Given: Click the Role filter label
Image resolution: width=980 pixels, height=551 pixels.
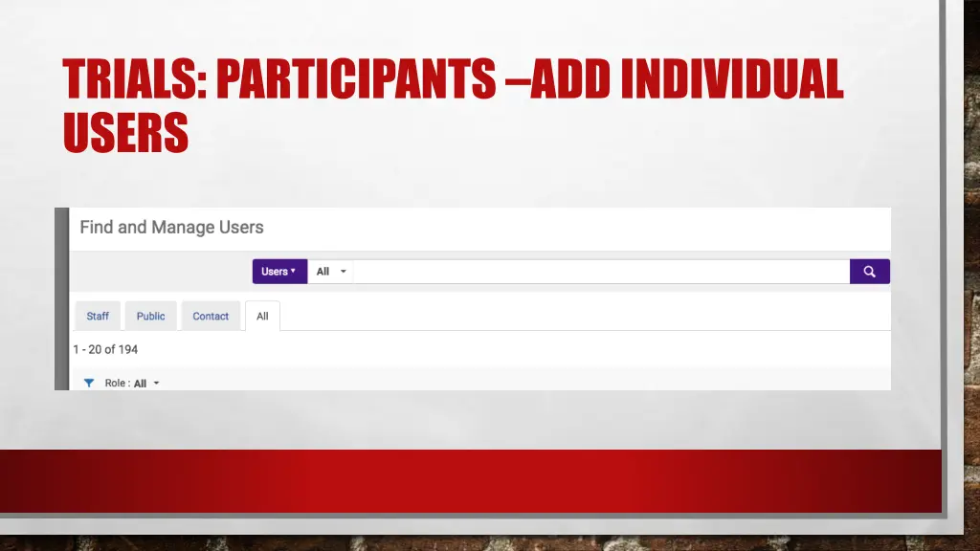Looking at the screenshot, I should tap(119, 383).
